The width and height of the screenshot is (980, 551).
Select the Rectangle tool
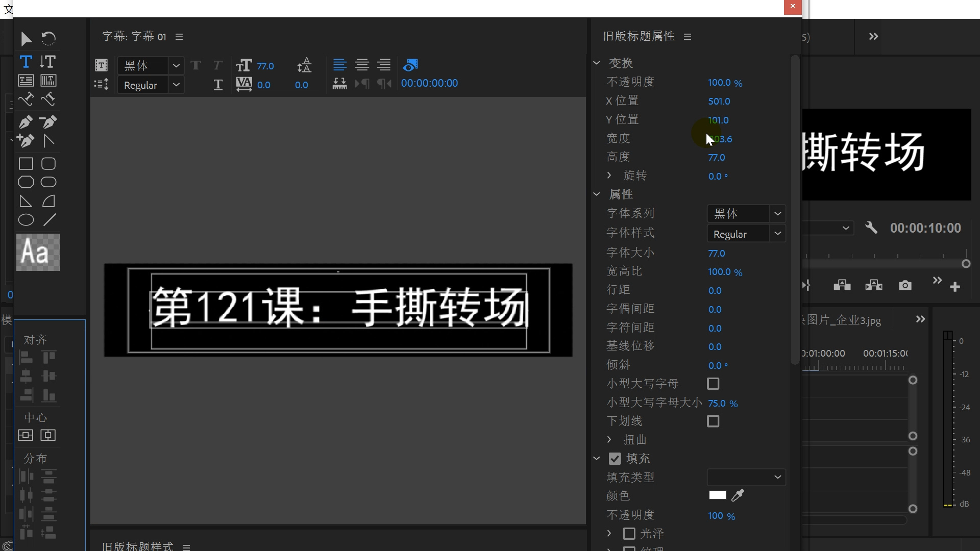click(26, 164)
